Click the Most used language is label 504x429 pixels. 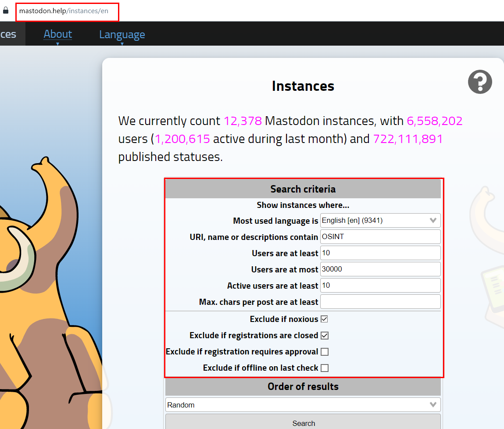(x=275, y=221)
